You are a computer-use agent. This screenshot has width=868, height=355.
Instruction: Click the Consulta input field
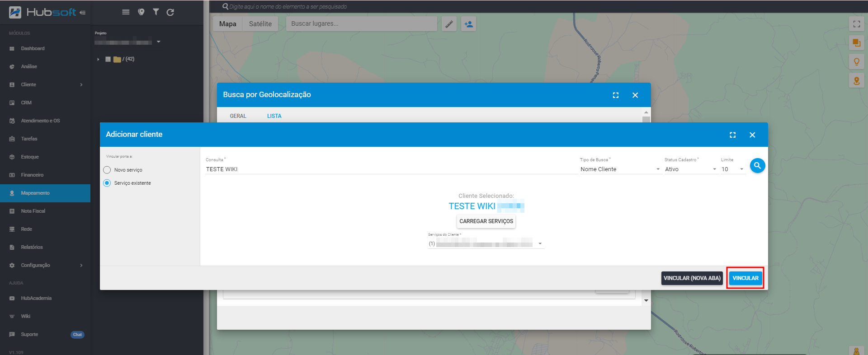391,169
